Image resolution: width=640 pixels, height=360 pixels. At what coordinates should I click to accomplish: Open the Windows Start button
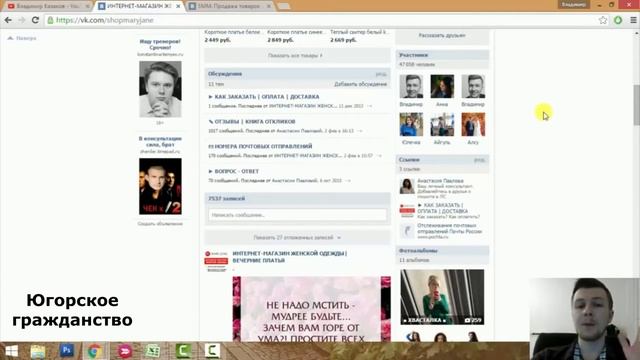tap(11, 351)
